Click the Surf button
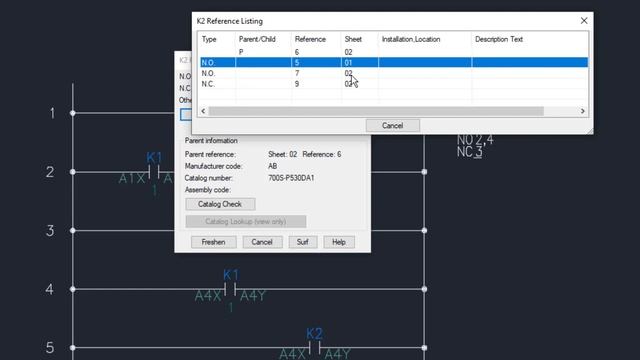Viewport: 640px width, 360px height. coord(302,242)
